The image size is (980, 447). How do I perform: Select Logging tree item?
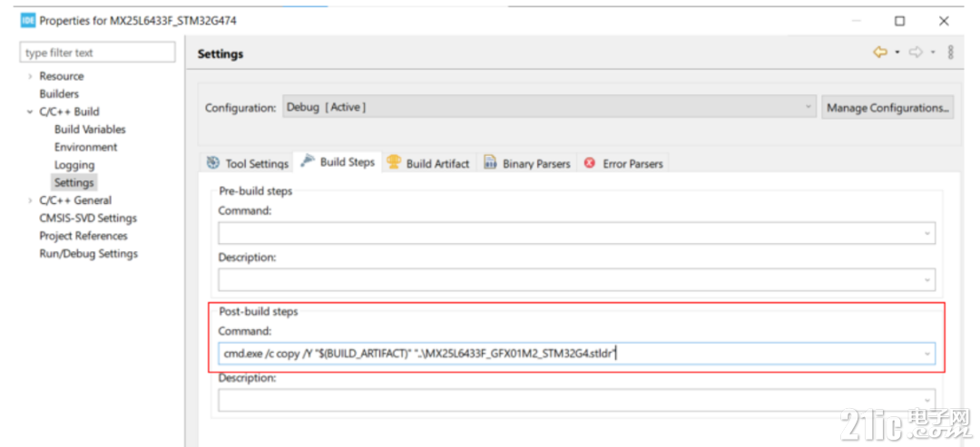[x=74, y=165]
